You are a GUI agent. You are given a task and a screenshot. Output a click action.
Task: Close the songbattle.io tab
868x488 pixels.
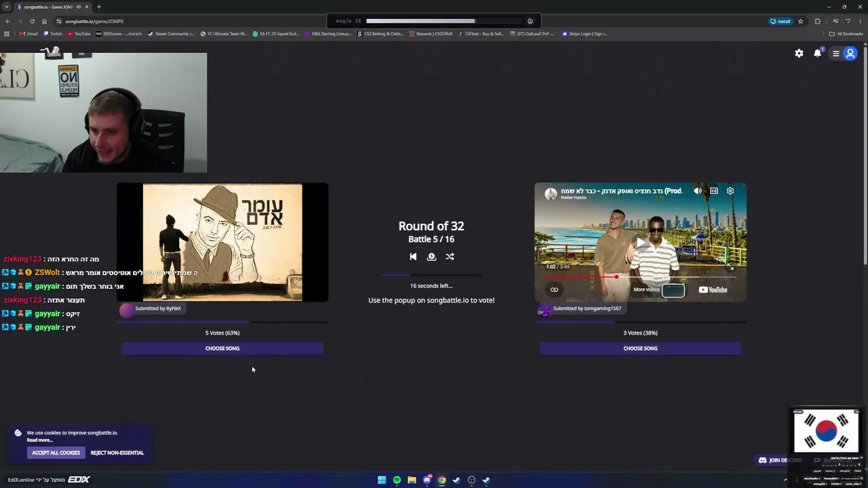coord(87,7)
